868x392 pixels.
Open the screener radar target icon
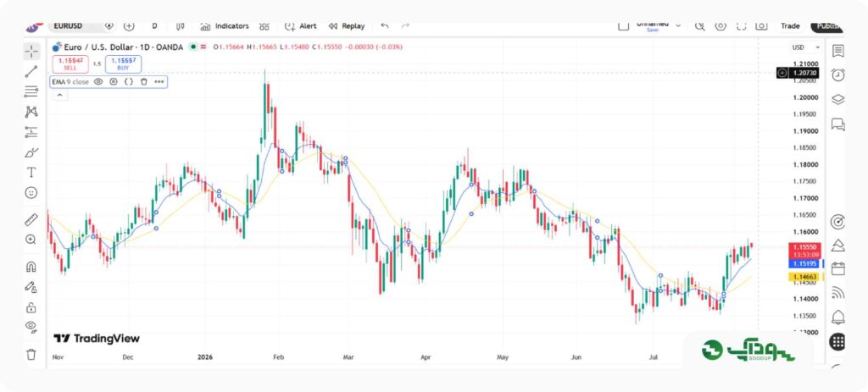[x=837, y=222]
